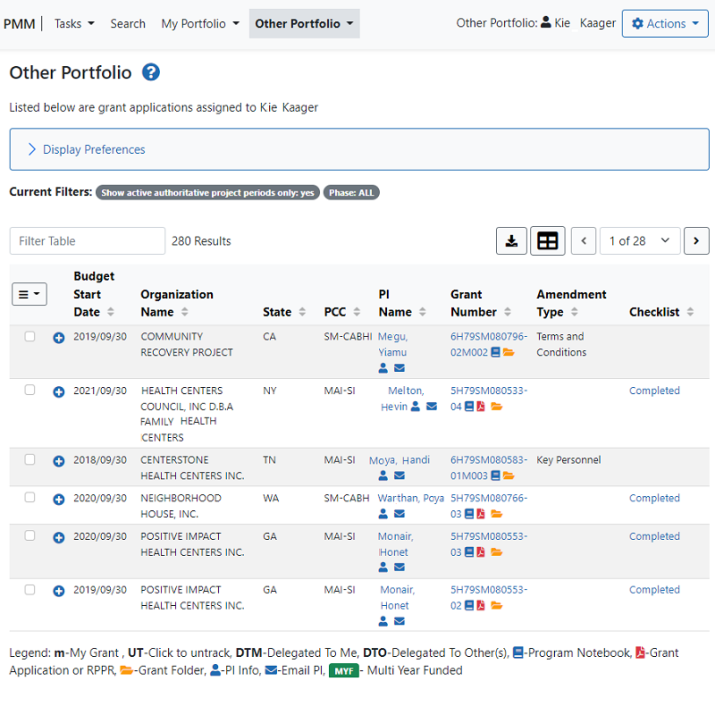Viewport: 715px width, 715px height.
Task: Select checkbox for Health Centers Council row
Action: [x=30, y=390]
